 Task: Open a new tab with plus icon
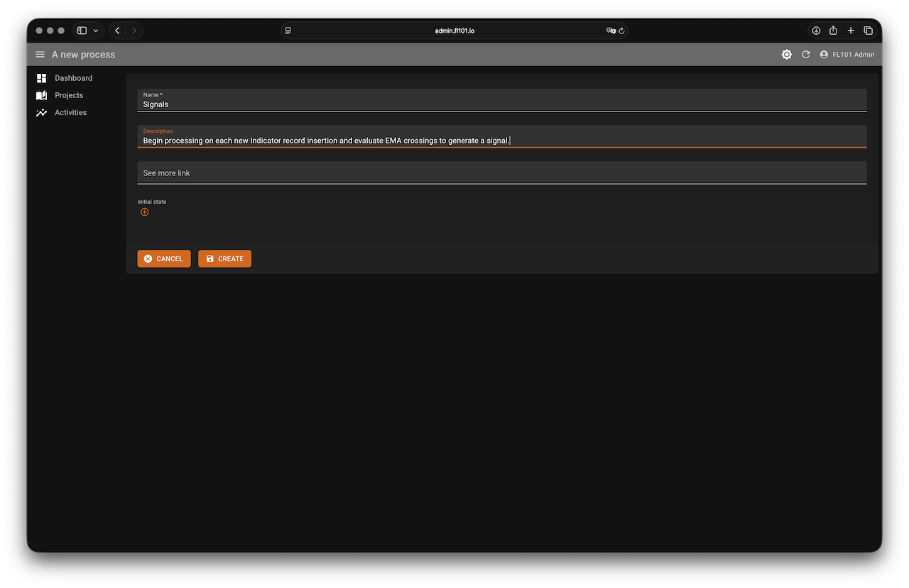coord(851,31)
